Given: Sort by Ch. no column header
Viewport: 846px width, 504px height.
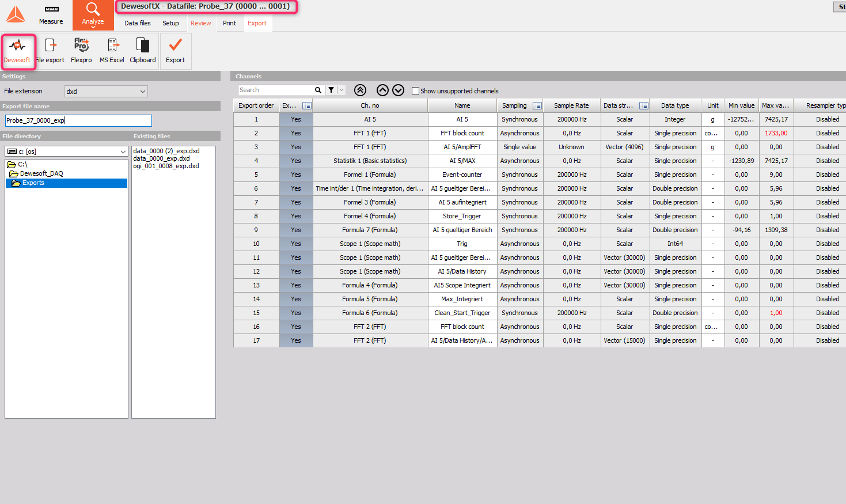Looking at the screenshot, I should tap(370, 105).
